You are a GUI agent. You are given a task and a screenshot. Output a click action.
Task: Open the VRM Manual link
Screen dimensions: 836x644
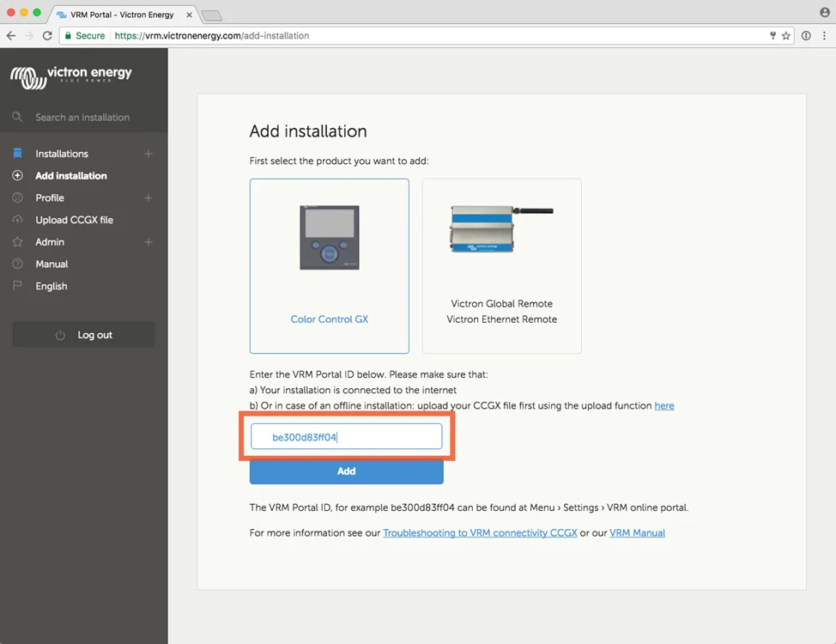[x=637, y=532]
